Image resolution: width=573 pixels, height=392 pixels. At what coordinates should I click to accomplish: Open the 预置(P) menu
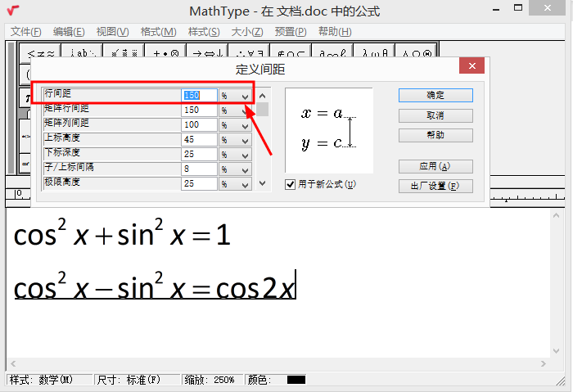(x=291, y=32)
